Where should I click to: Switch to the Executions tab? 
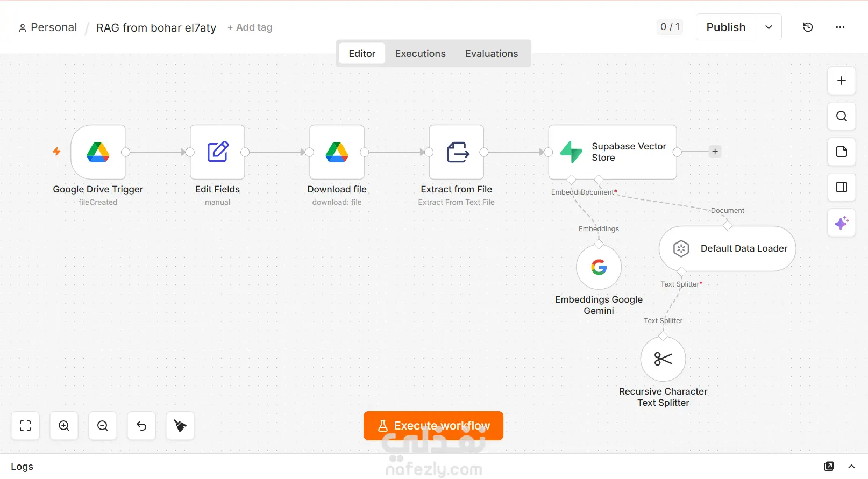pyautogui.click(x=420, y=53)
